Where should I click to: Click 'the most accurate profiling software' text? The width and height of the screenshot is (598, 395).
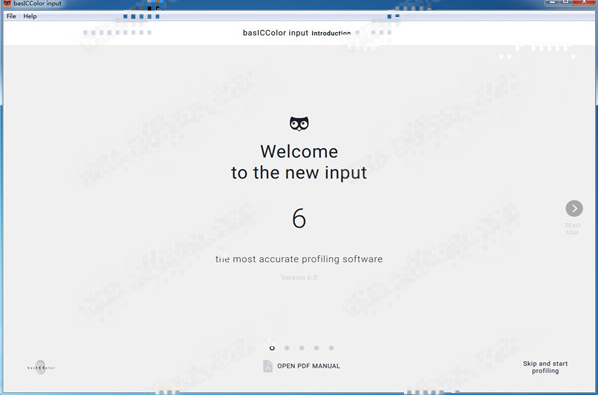point(299,259)
